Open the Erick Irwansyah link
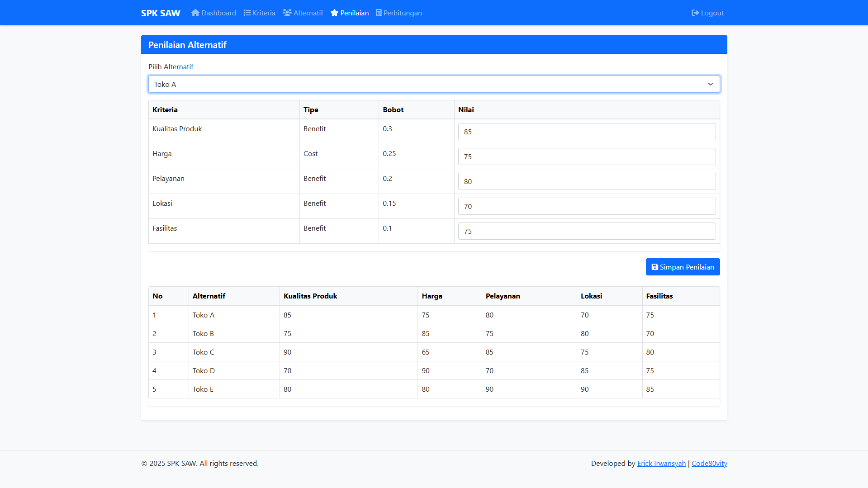Viewport: 868px width, 488px height. (x=661, y=463)
